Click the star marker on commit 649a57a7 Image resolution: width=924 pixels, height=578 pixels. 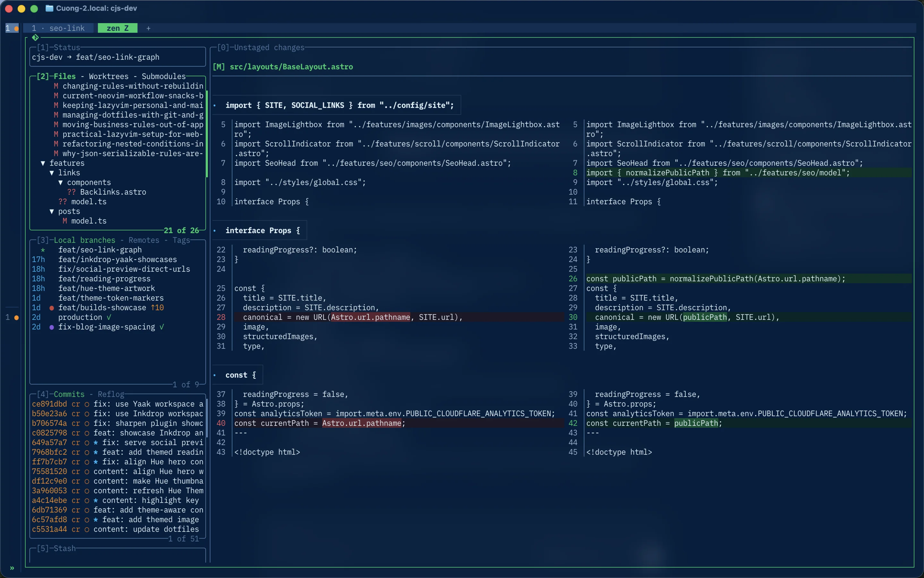[96, 443]
